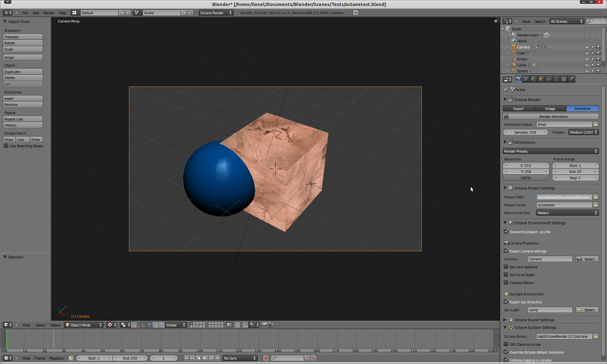Enable Camera Motion checkbox

click(506, 283)
